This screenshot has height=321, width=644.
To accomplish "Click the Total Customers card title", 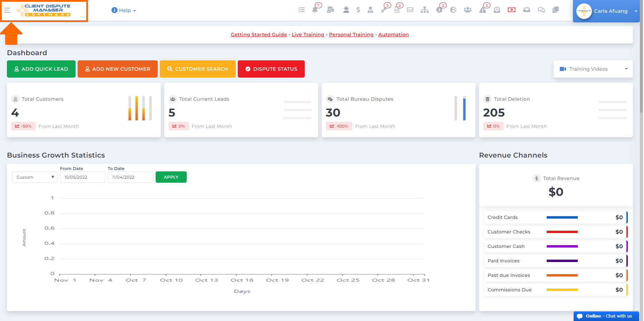I will coord(42,99).
